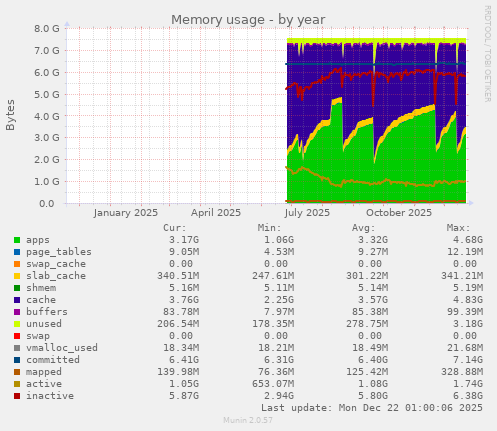This screenshot has height=431, width=497.
Task: Click the slab_cache yellow legend swatch
Action: click(x=17, y=276)
